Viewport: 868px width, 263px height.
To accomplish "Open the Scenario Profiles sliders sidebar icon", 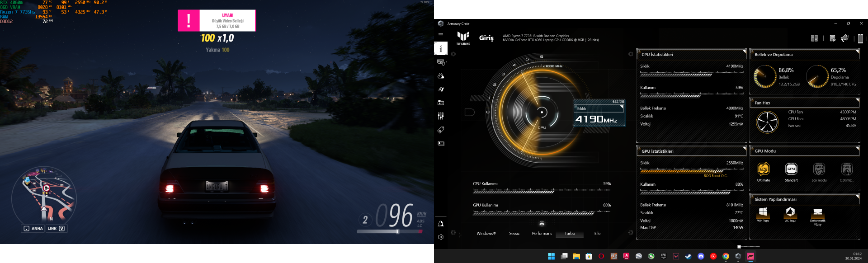I will [x=441, y=116].
